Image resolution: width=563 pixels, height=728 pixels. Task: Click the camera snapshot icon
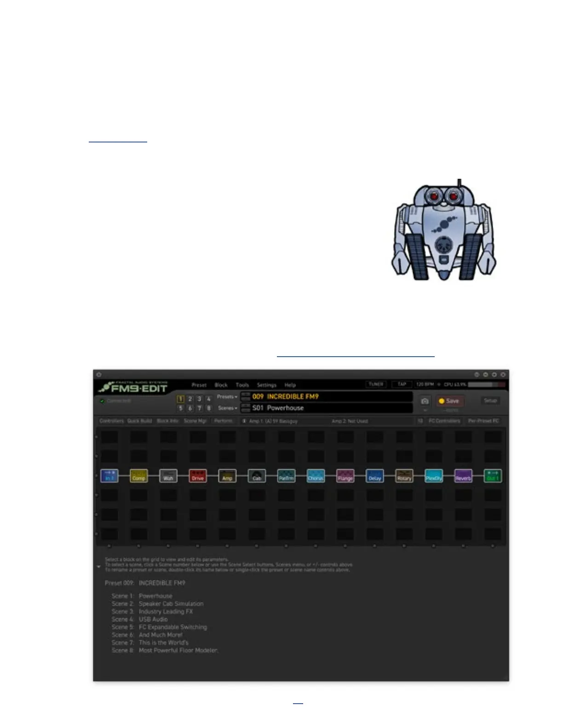pos(425,401)
